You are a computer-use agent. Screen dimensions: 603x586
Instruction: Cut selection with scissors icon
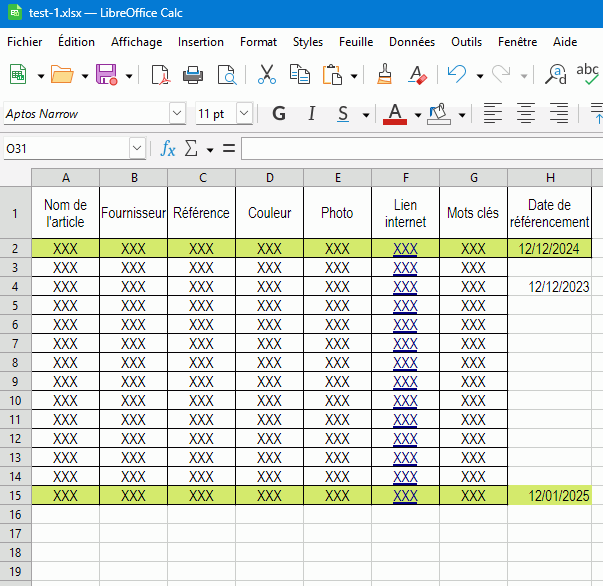tap(267, 75)
